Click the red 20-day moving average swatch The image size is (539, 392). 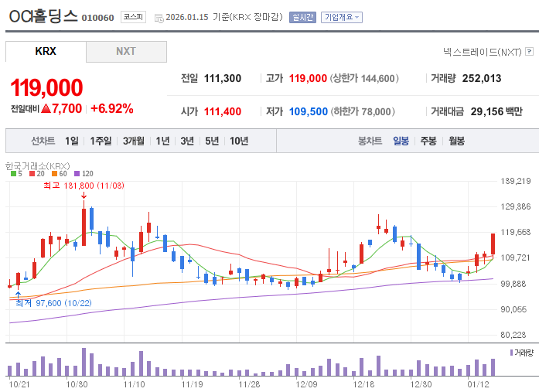coord(32,173)
